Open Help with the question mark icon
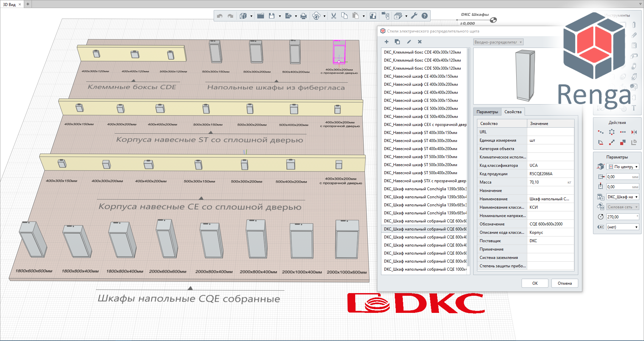The image size is (644, 341). 425,16
